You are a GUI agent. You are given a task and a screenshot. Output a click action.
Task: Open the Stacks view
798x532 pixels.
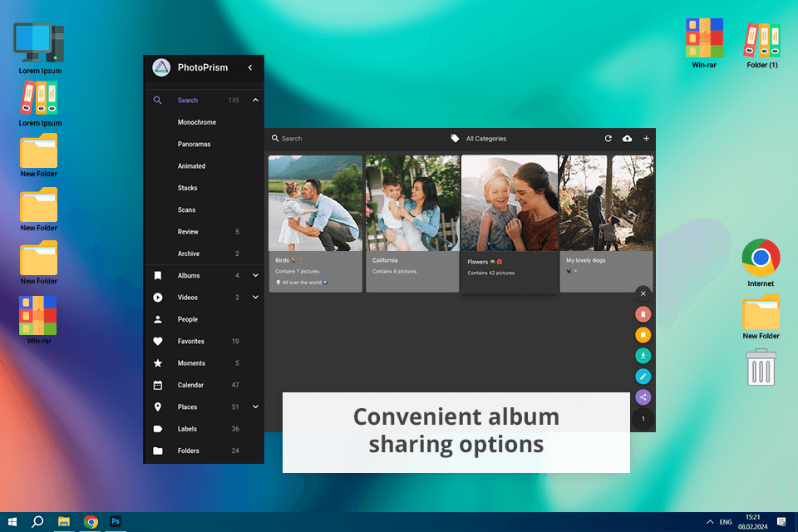point(187,188)
